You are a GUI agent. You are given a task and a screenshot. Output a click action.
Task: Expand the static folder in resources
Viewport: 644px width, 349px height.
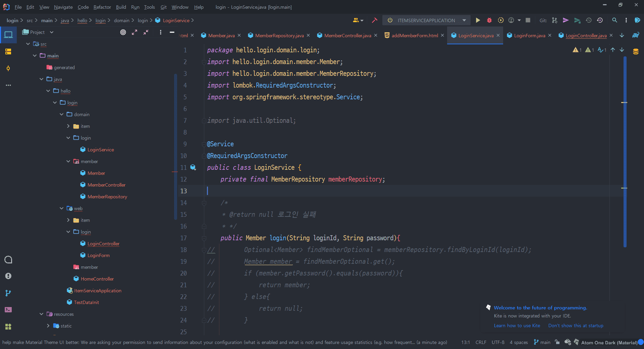pos(48,326)
